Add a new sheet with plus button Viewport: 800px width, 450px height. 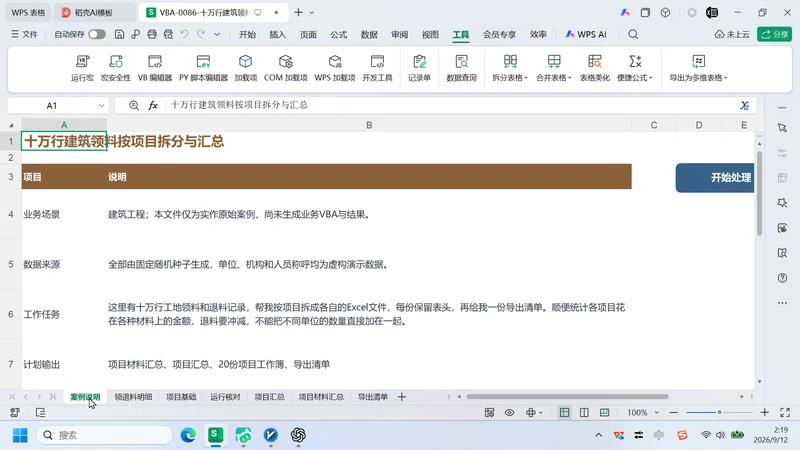click(402, 397)
